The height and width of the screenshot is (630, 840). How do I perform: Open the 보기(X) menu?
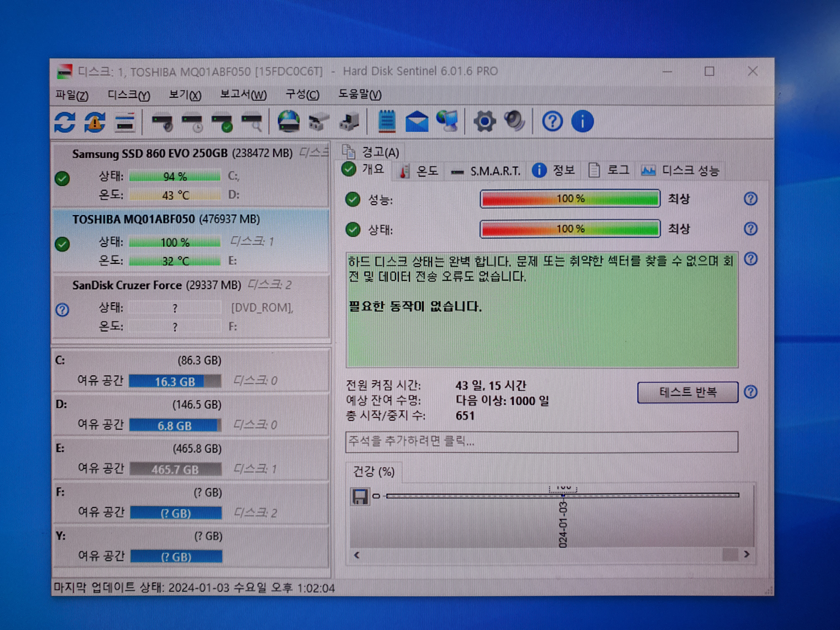[x=185, y=95]
